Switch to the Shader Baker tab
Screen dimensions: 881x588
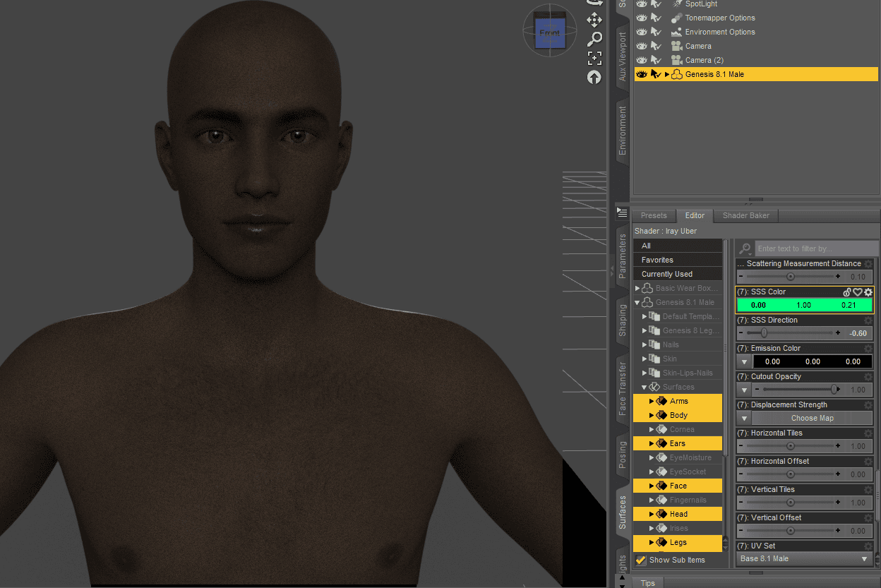point(745,215)
